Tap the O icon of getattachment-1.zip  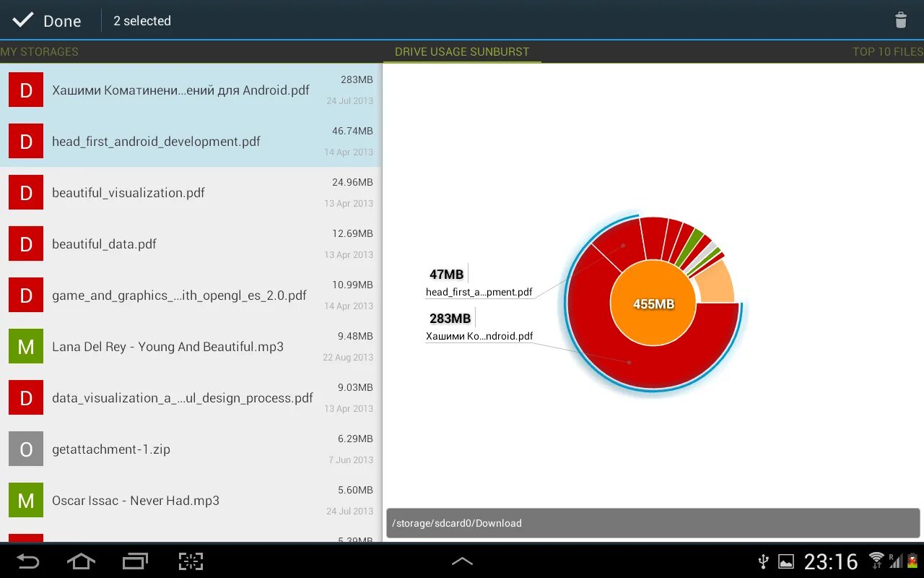26,449
